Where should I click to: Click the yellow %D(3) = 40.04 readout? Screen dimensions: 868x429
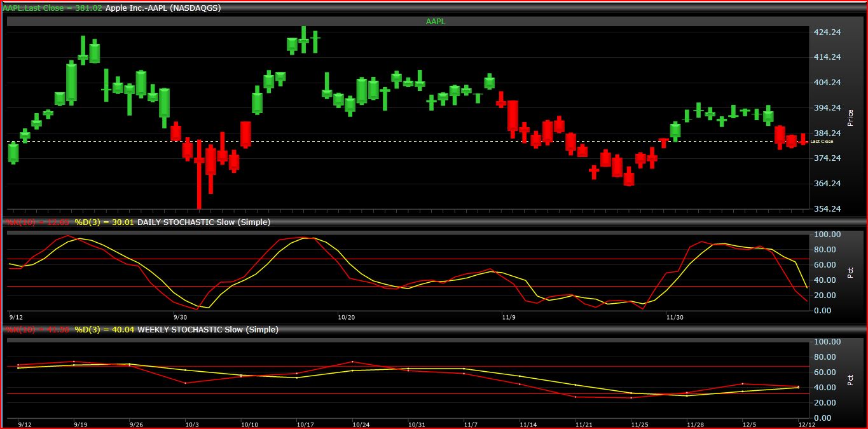(105, 330)
